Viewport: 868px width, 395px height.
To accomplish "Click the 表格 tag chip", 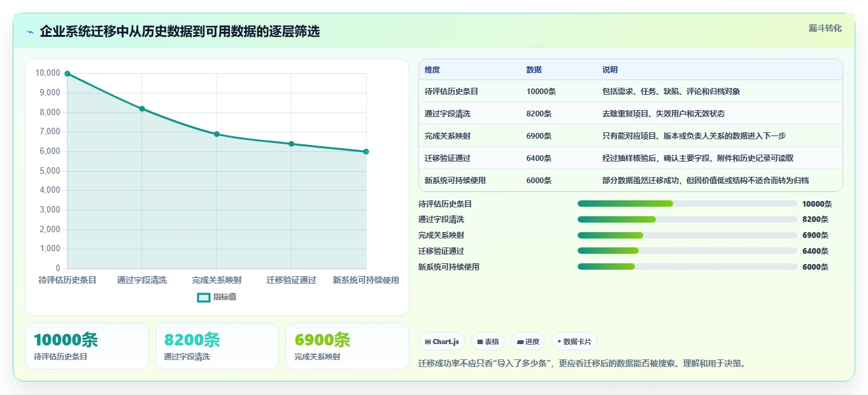I will click(488, 342).
